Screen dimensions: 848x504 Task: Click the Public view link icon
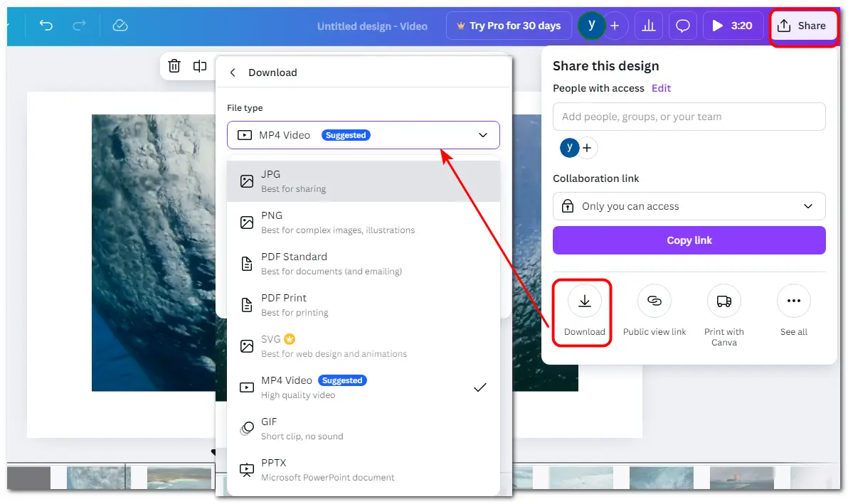click(654, 301)
